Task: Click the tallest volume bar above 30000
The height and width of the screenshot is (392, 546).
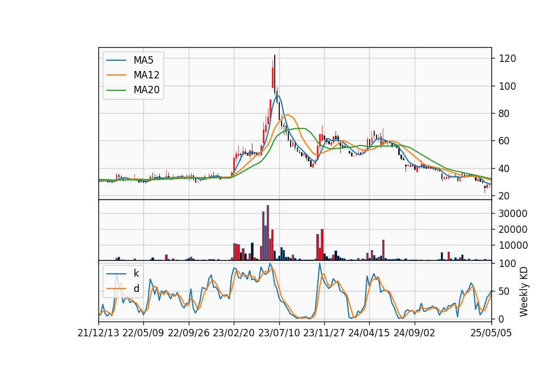Action: [268, 233]
